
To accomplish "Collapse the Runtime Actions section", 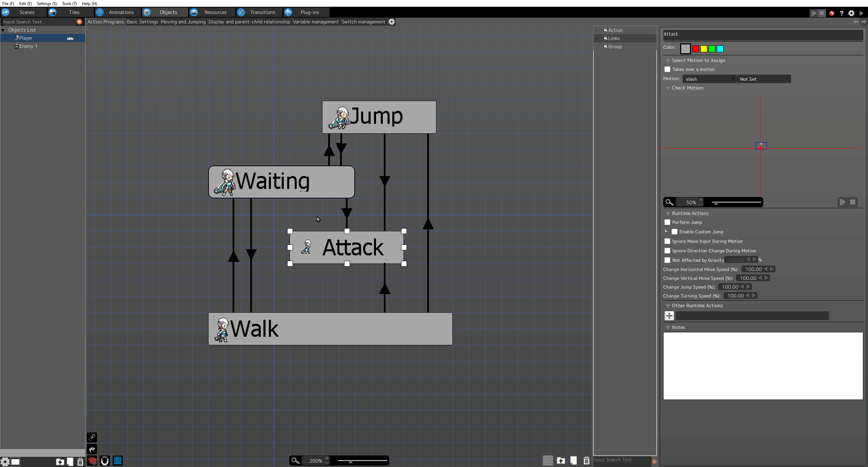I will pyautogui.click(x=668, y=213).
